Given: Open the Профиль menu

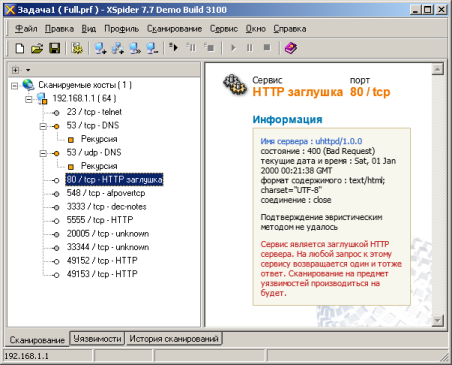Looking at the screenshot, I should pos(122,29).
